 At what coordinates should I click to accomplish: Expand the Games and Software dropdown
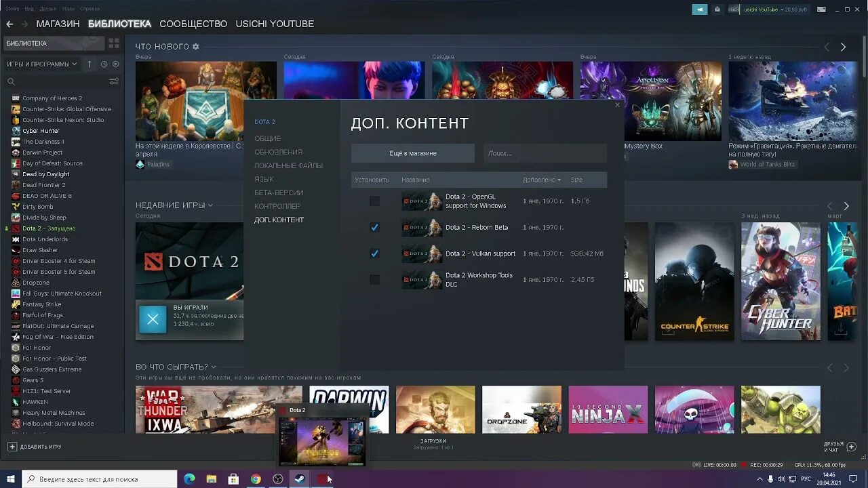coord(42,64)
